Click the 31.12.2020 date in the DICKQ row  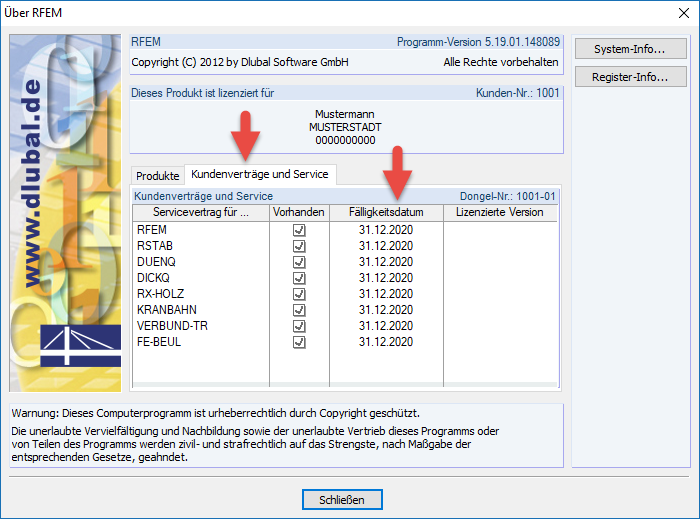386,278
